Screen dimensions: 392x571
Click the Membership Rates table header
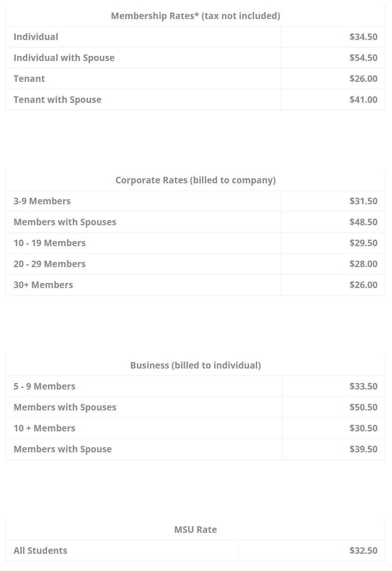point(196,16)
